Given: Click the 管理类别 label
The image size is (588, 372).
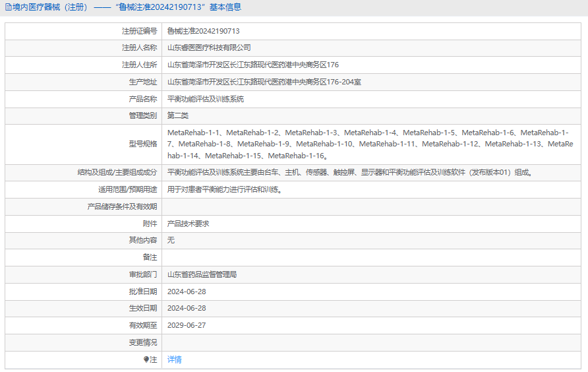Looking at the screenshot, I should (x=143, y=115).
